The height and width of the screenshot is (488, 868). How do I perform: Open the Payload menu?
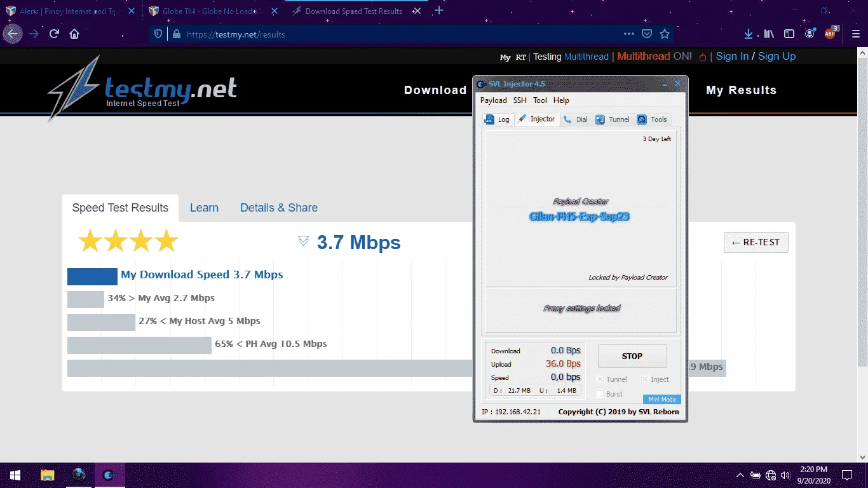click(x=494, y=100)
